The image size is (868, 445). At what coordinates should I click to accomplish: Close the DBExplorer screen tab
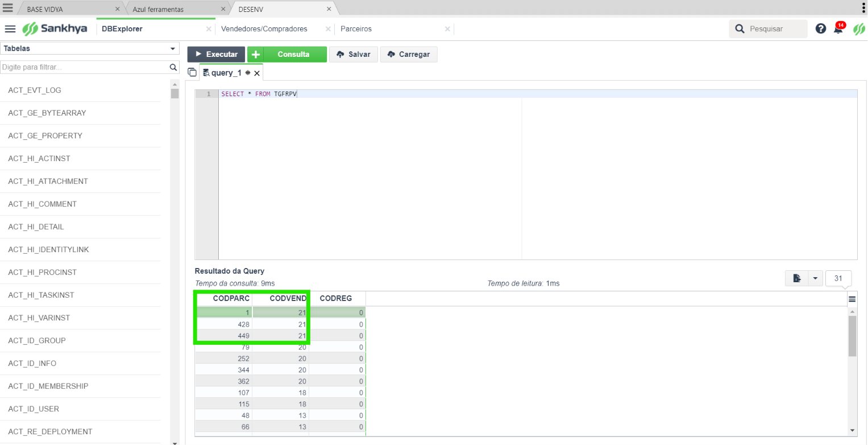click(x=209, y=29)
